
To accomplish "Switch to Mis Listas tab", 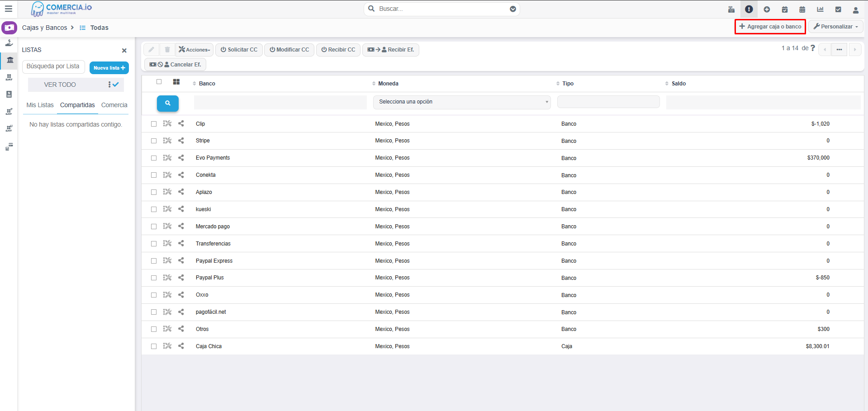I will pos(40,105).
